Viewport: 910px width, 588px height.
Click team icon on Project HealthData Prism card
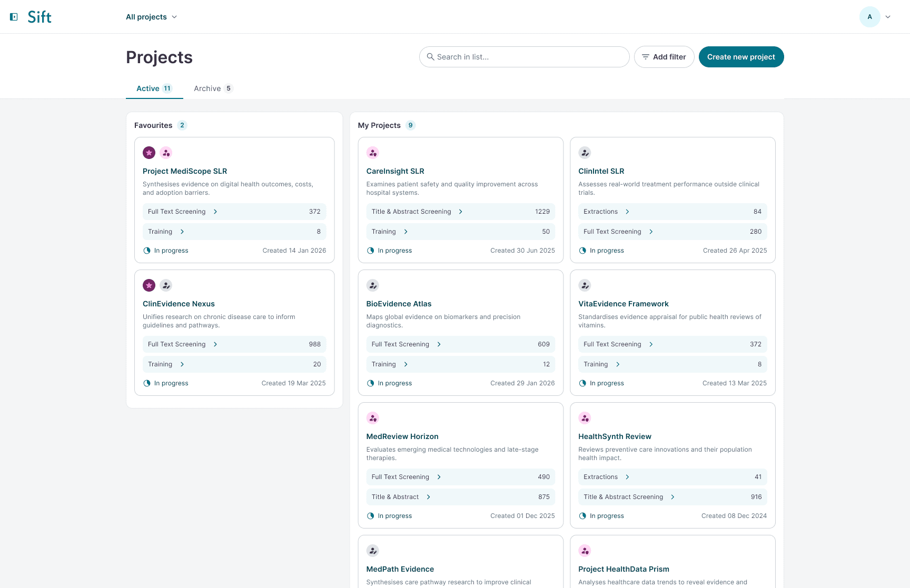coord(585,551)
